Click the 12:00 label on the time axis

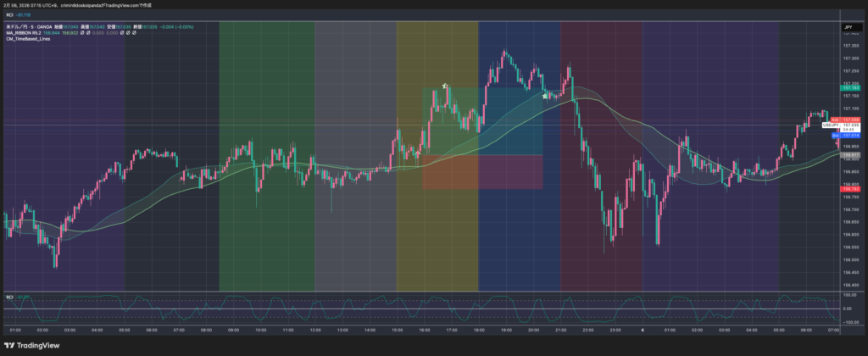tap(314, 329)
